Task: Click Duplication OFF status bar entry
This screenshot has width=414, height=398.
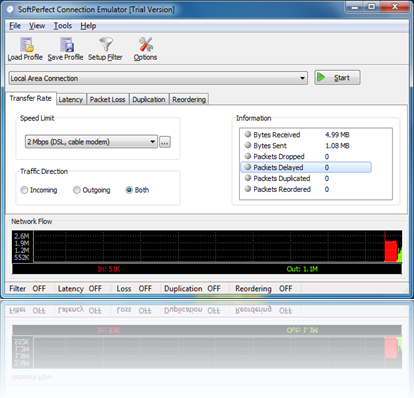Action: [192, 288]
